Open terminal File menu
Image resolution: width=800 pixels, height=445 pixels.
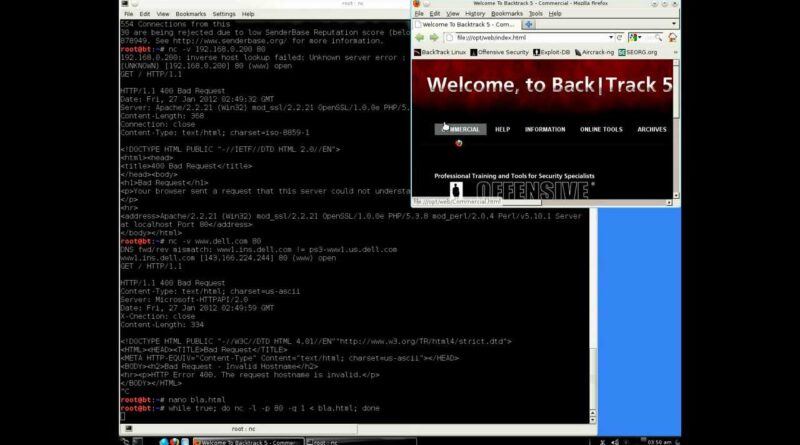pyautogui.click(x=129, y=14)
